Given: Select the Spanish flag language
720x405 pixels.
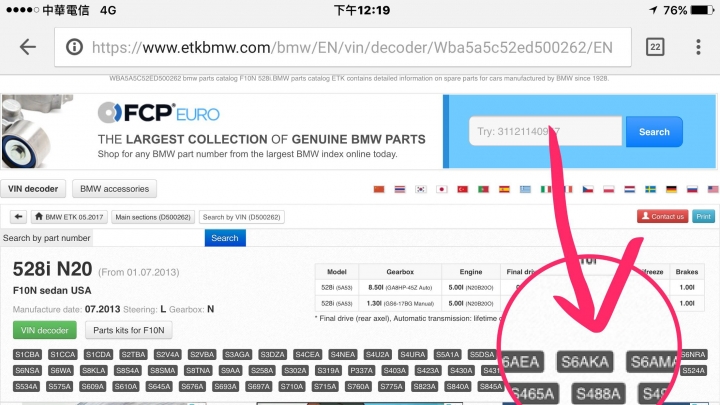Looking at the screenshot, I should point(504,189).
